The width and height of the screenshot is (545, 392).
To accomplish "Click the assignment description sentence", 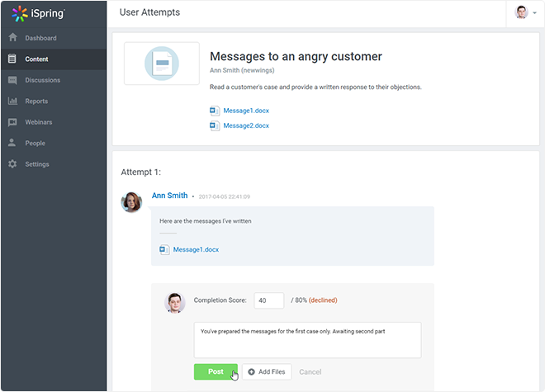I will pos(315,87).
